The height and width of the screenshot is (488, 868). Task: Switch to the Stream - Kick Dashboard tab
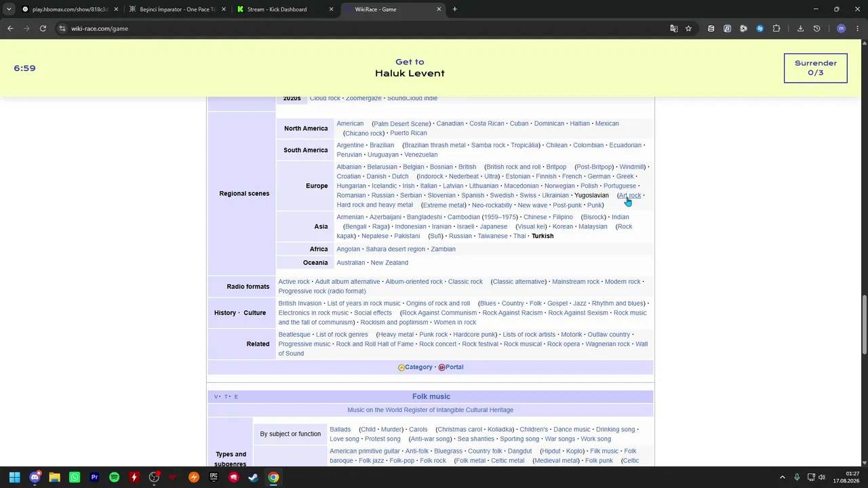click(x=284, y=9)
